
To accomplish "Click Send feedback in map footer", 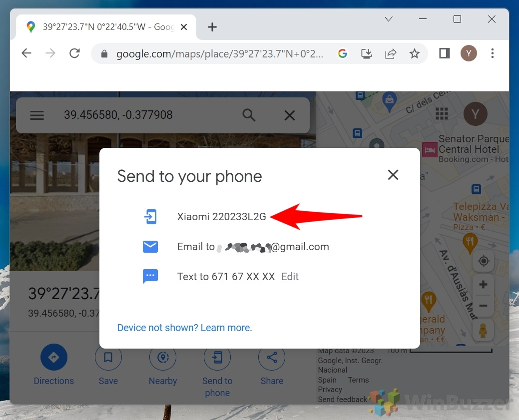I will coord(343,400).
